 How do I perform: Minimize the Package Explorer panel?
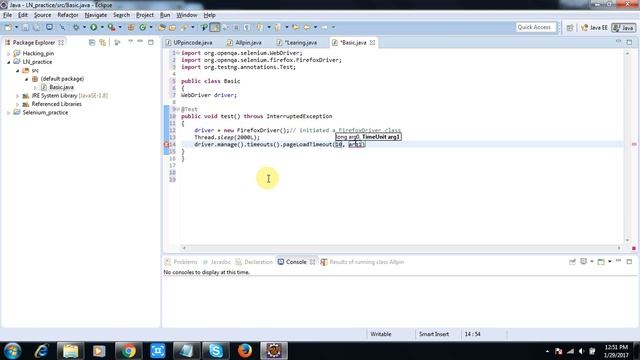(140, 42)
